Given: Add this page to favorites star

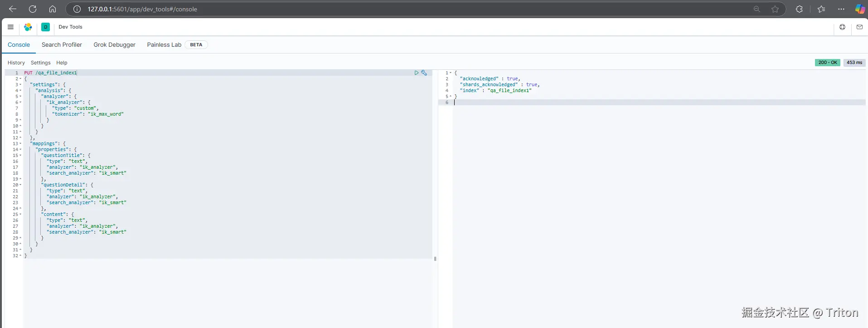Looking at the screenshot, I should (x=775, y=9).
